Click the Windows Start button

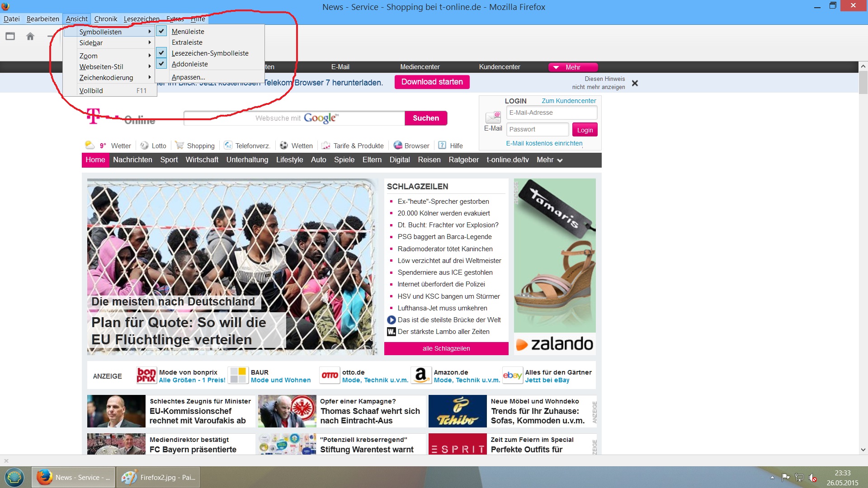click(14, 477)
